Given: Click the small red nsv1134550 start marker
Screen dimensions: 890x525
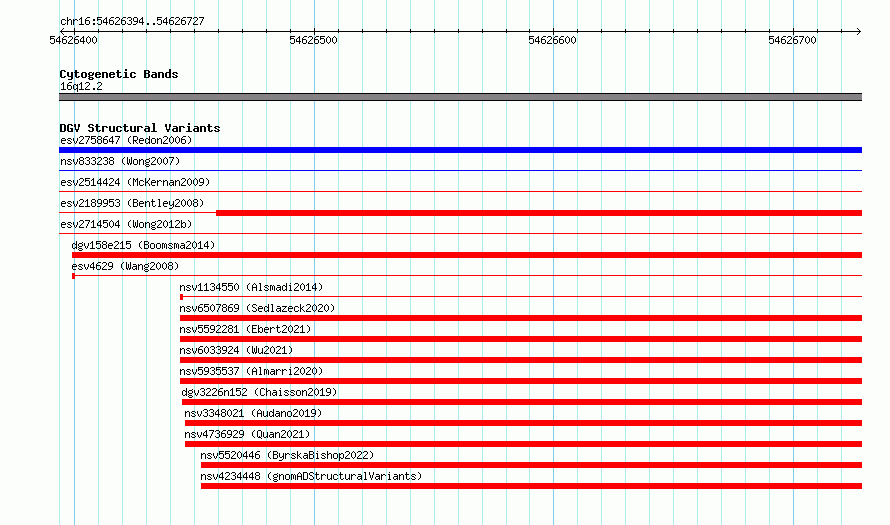Looking at the screenshot, I should (182, 297).
